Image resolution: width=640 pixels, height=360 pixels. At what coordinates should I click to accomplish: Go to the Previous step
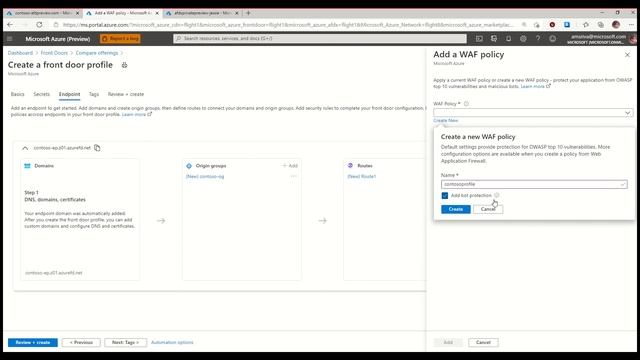(x=81, y=342)
